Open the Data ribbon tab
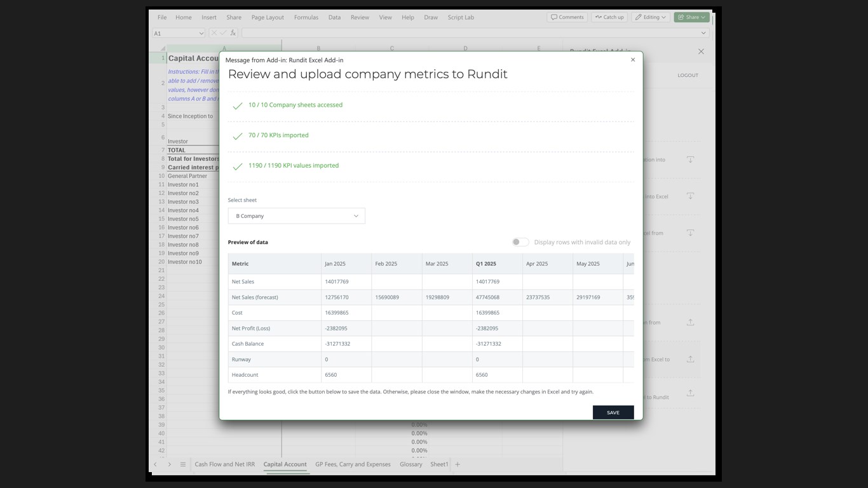The image size is (868, 488). pyautogui.click(x=334, y=17)
